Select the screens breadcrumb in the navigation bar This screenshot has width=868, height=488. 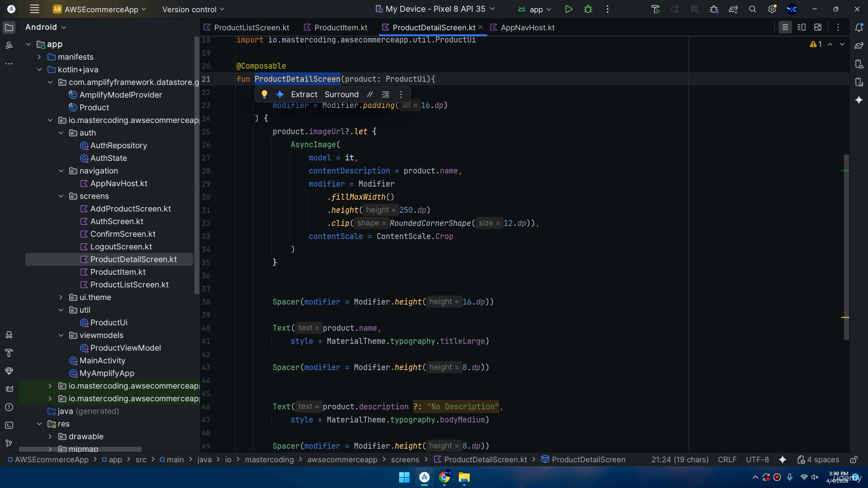pyautogui.click(x=405, y=460)
